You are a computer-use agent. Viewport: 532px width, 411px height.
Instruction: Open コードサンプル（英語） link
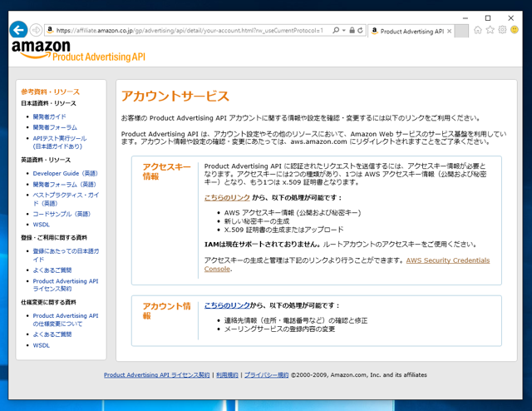(x=62, y=214)
